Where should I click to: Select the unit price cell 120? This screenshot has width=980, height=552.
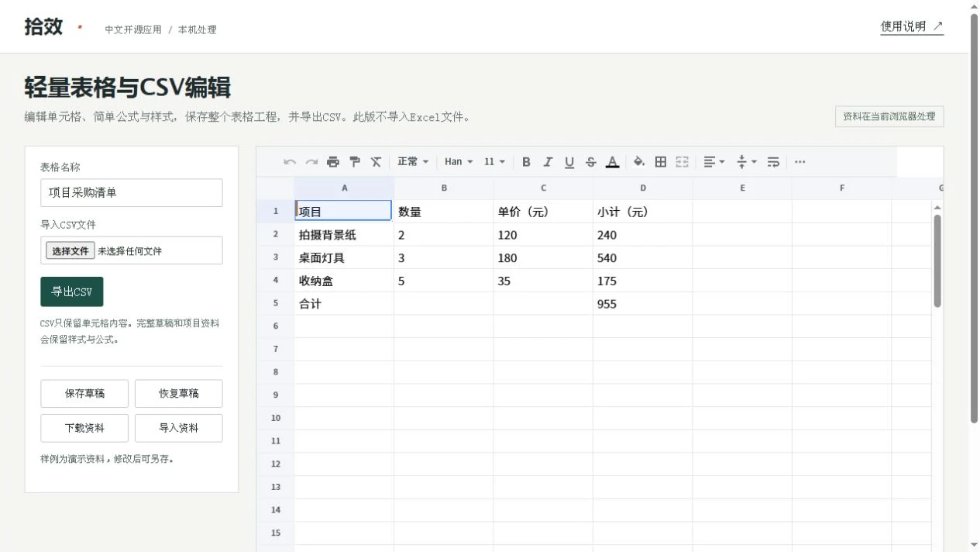click(543, 234)
